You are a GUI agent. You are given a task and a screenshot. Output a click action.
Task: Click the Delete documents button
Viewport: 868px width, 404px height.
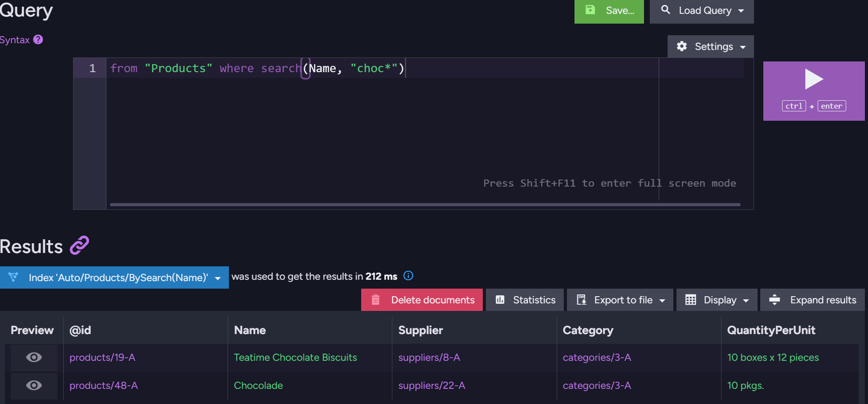[x=422, y=300]
